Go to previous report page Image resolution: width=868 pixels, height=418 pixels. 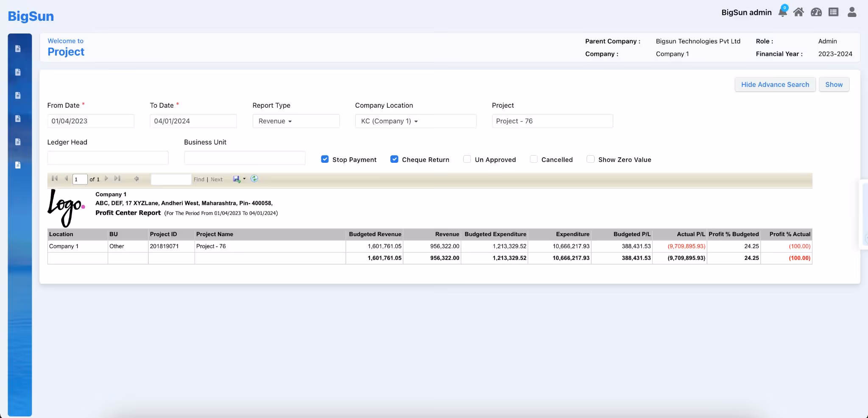[66, 178]
